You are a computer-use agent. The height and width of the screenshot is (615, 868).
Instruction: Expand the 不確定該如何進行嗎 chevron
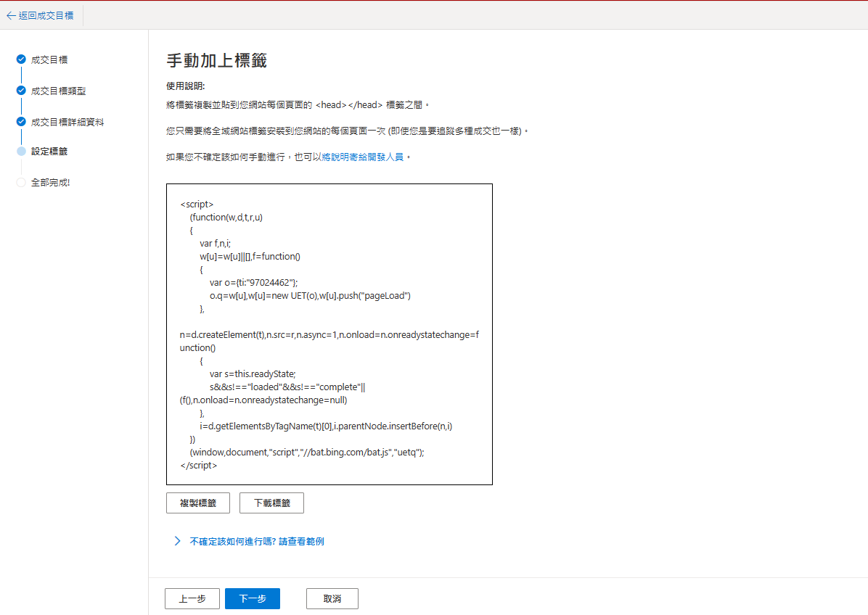177,541
